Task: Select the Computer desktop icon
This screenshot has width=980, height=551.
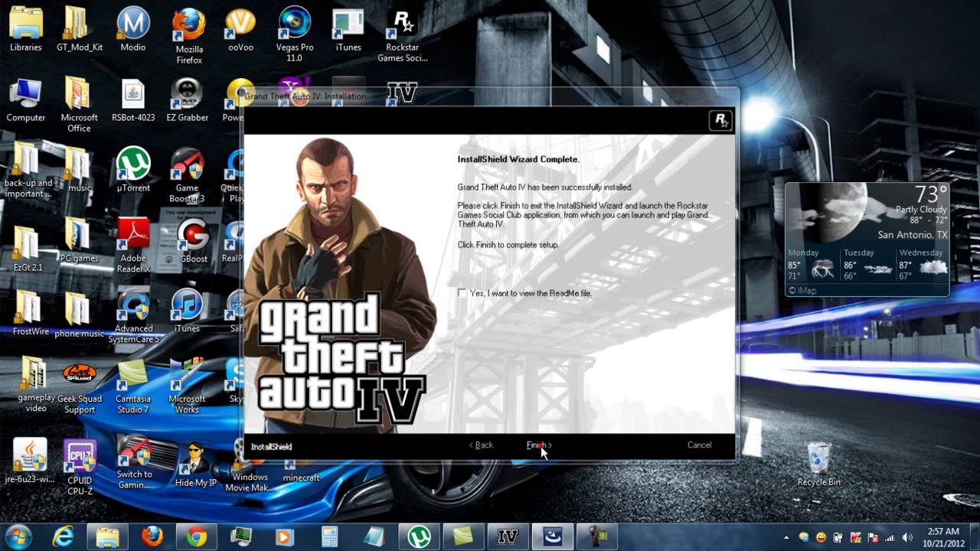Action: (x=26, y=99)
